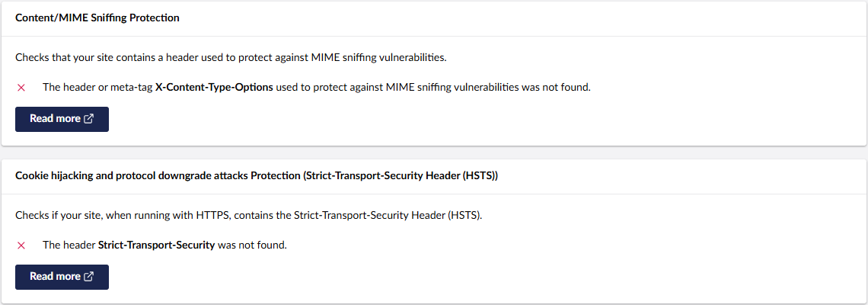Select the Cookie hijacking and protocol downgrade heading

pyautogui.click(x=257, y=176)
